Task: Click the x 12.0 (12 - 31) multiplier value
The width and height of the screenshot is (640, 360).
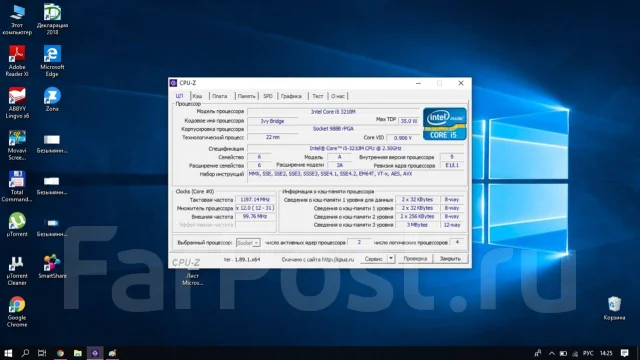Action: pyautogui.click(x=255, y=208)
